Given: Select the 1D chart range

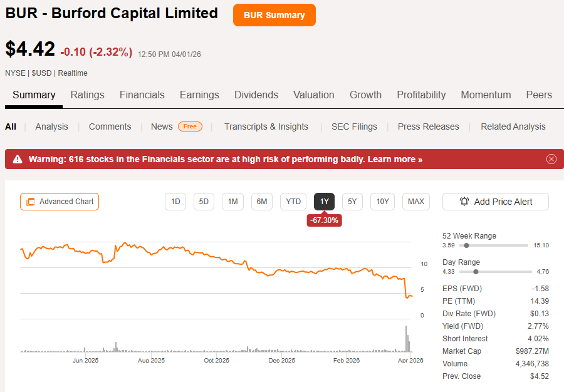Looking at the screenshot, I should click(x=175, y=202).
